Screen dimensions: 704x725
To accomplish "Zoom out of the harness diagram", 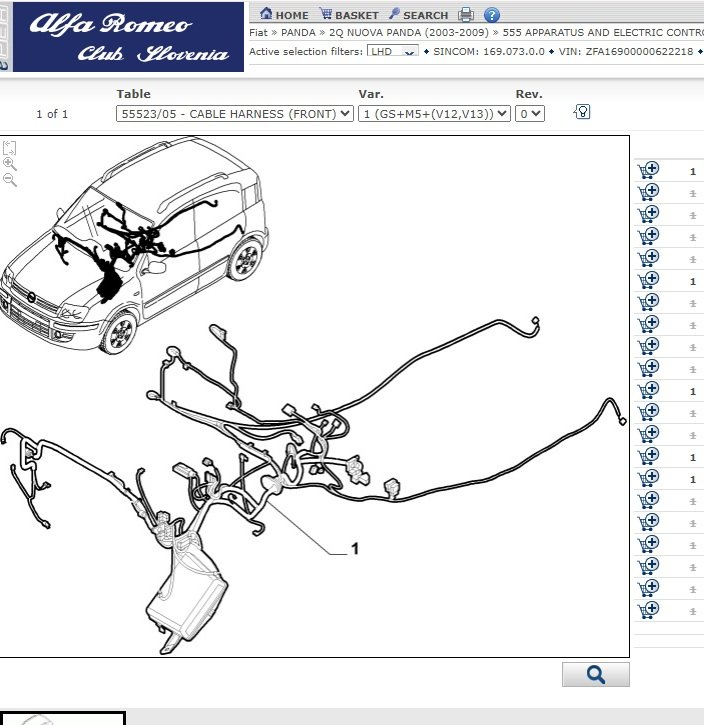I will [x=10, y=181].
